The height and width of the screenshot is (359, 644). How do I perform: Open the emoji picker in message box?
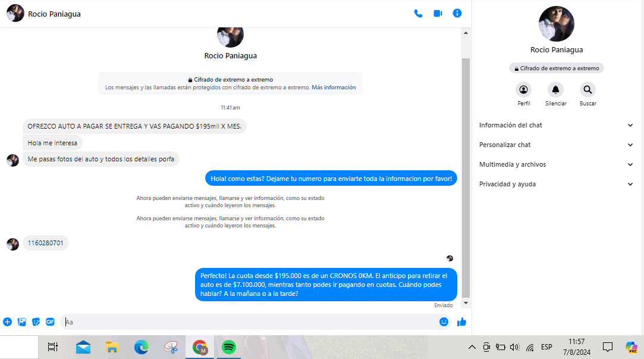click(x=444, y=321)
